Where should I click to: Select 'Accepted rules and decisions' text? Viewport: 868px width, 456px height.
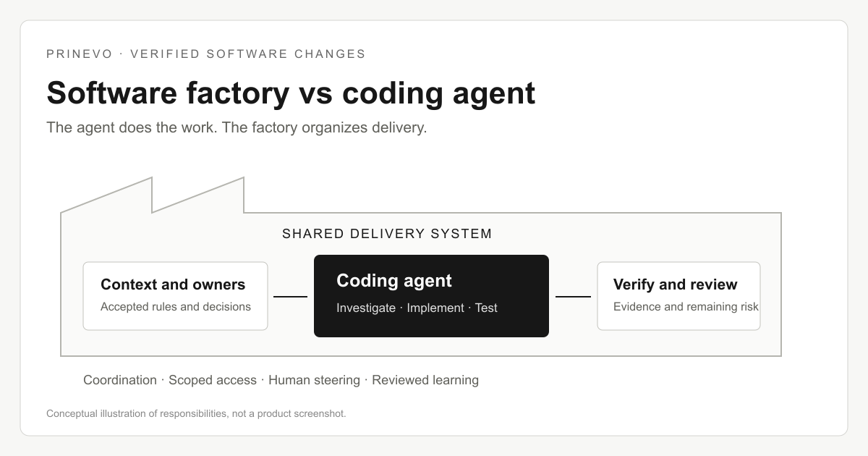176,307
